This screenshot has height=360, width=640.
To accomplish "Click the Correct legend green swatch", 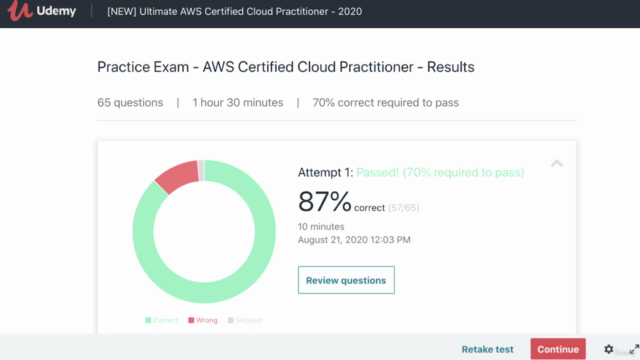I will pos(148,320).
